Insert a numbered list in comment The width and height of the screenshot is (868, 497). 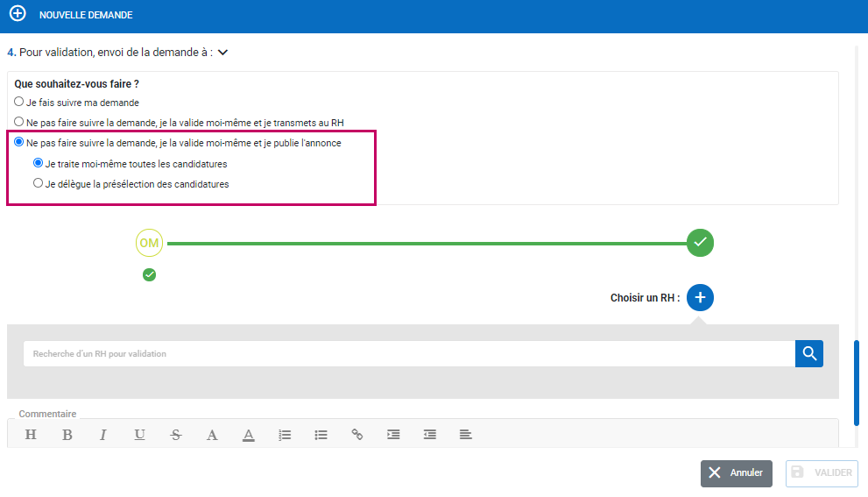[x=285, y=435]
